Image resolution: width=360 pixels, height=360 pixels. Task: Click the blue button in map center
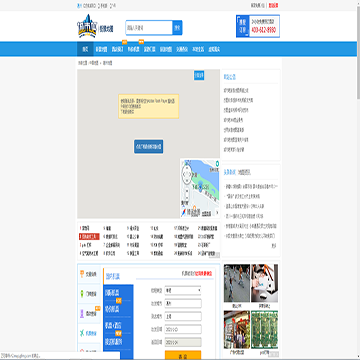tap(149, 147)
